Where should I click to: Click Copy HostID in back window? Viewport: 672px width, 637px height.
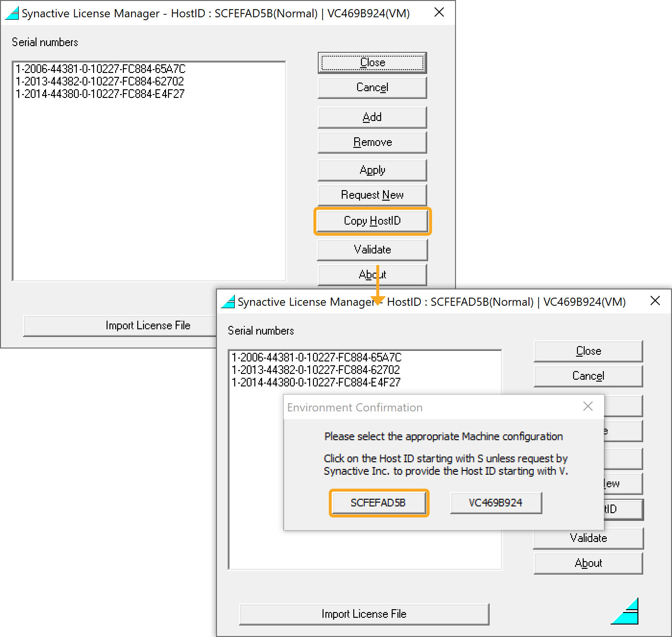pos(372,221)
